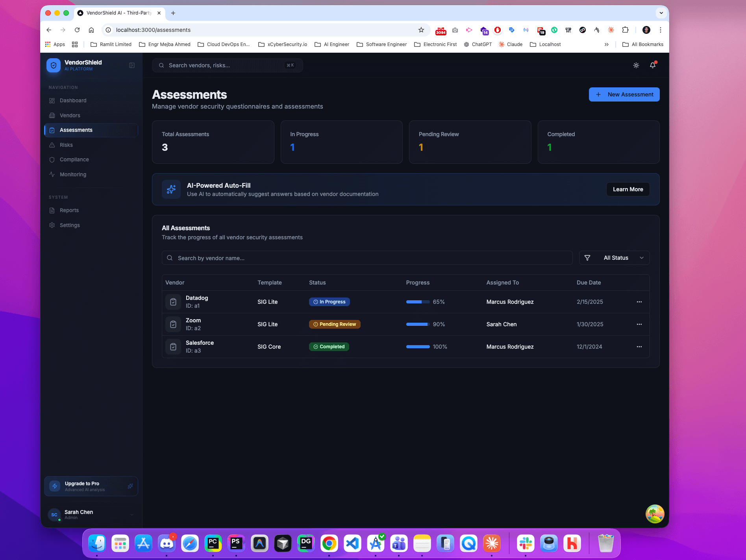Open Risks using the warning triangle icon
Image resolution: width=746 pixels, height=560 pixels.
52,145
